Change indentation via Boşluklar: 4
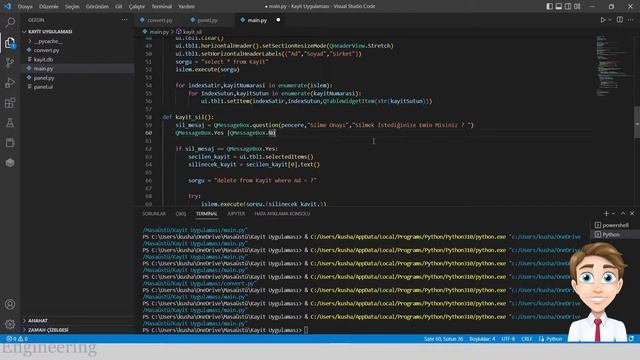Screen dimensions: 640x360 (x=482, y=339)
